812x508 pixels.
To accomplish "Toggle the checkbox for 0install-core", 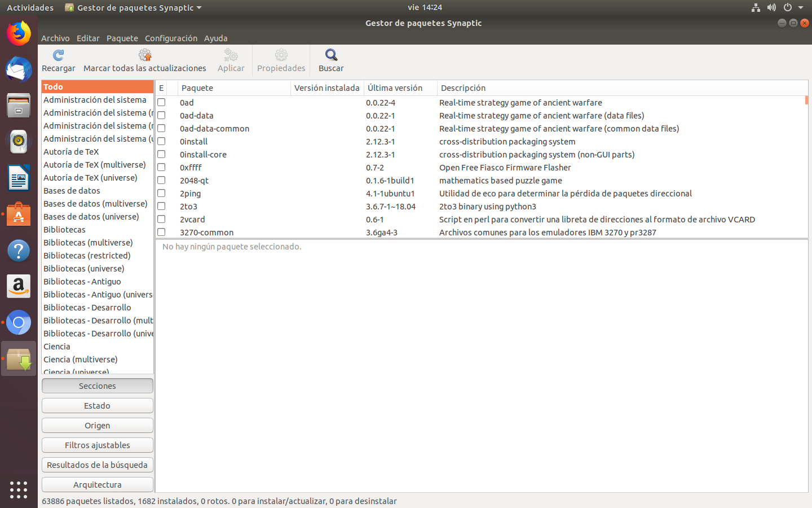I will pos(161,155).
